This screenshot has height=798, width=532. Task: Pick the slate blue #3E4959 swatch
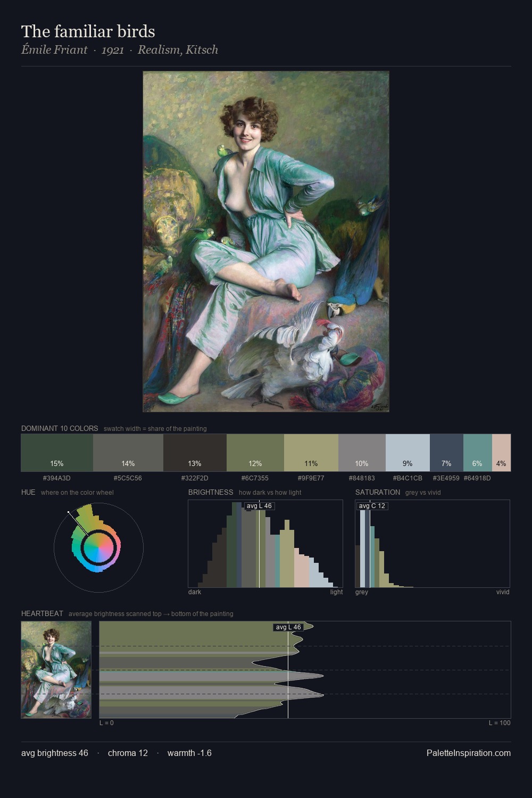point(446,453)
